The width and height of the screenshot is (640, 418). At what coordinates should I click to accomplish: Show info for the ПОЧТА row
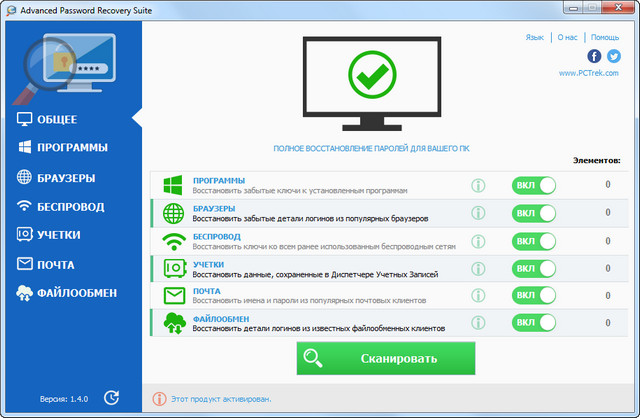point(478,295)
